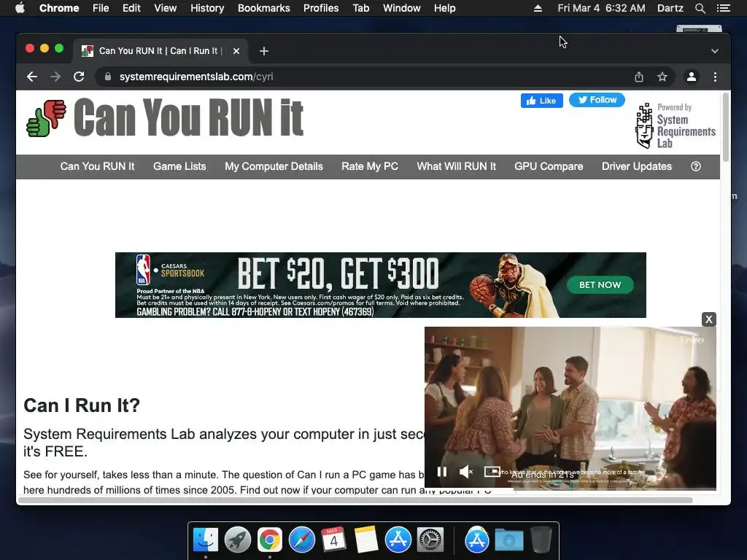Screen dimensions: 747x560
Task: Open the Edit menu
Action: 131,8
